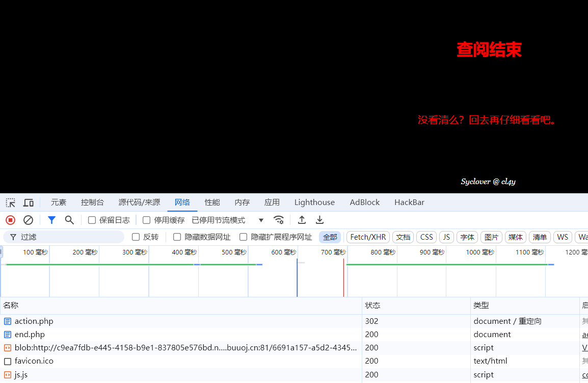Open network conditions Wi-Fi icon

pyautogui.click(x=279, y=220)
